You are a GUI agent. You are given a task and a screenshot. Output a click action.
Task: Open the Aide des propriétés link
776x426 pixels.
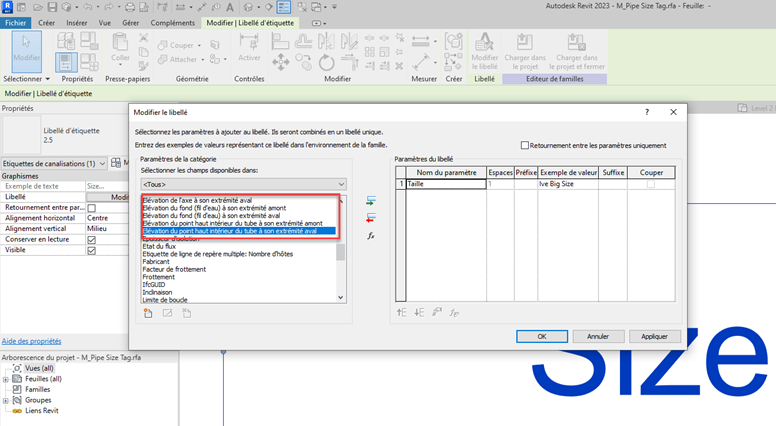(x=31, y=341)
